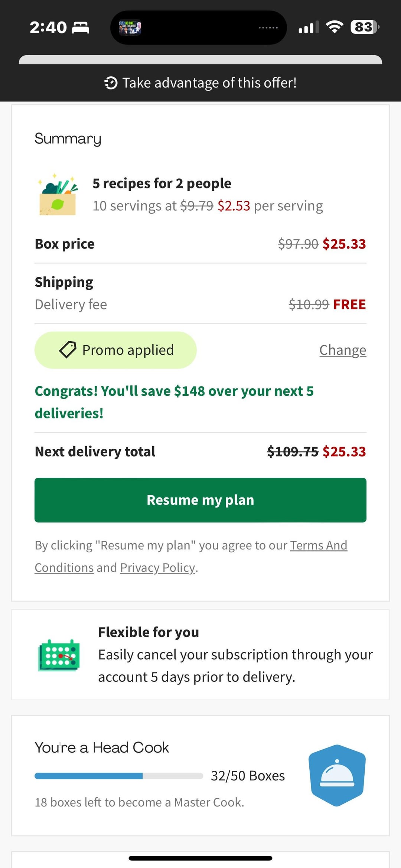Tap the home indicator bar at bottom

200,858
